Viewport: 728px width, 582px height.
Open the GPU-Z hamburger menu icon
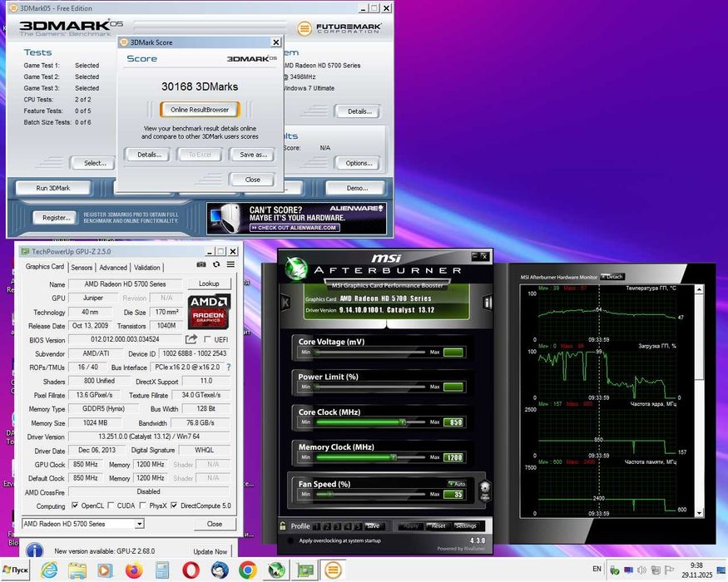pos(230,264)
